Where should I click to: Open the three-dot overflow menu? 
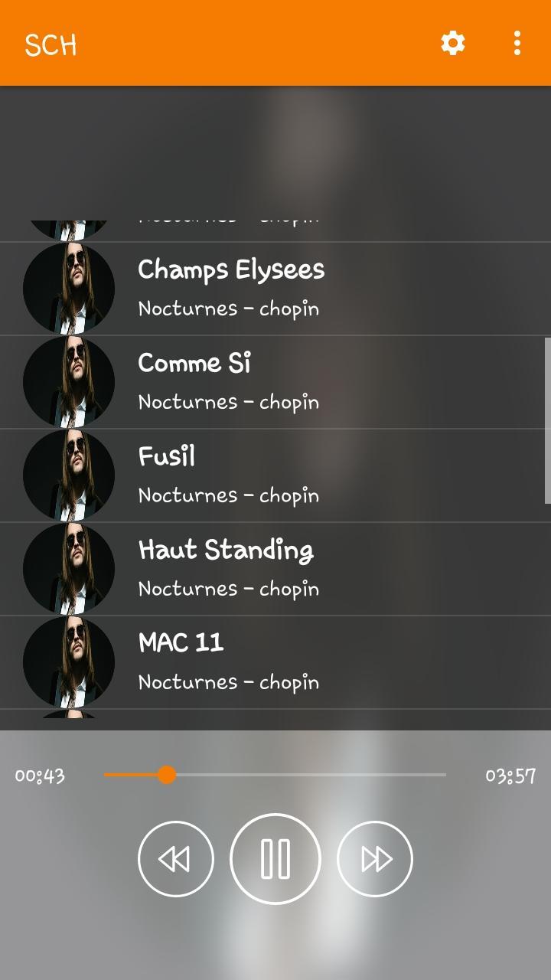tap(517, 43)
